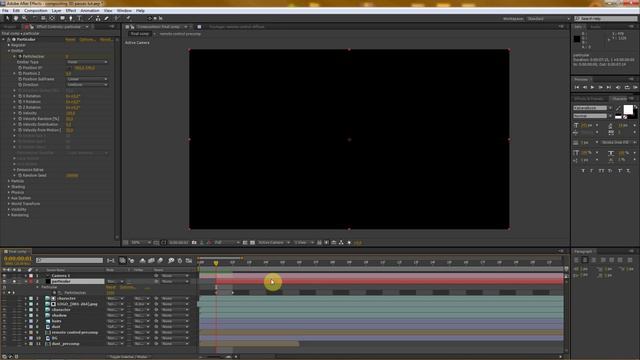Switch to remote control precomp tab

pyautogui.click(x=180, y=34)
